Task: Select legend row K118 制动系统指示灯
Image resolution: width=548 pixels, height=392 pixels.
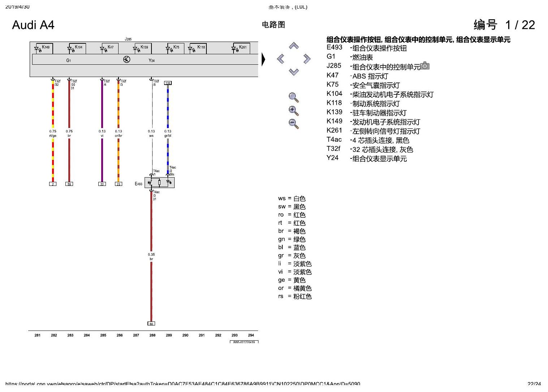Action: (x=363, y=103)
